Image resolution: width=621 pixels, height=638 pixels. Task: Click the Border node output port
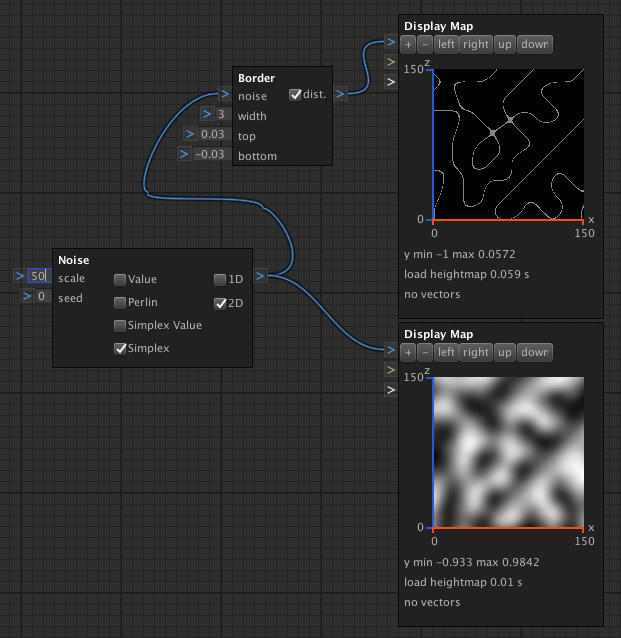(x=340, y=94)
